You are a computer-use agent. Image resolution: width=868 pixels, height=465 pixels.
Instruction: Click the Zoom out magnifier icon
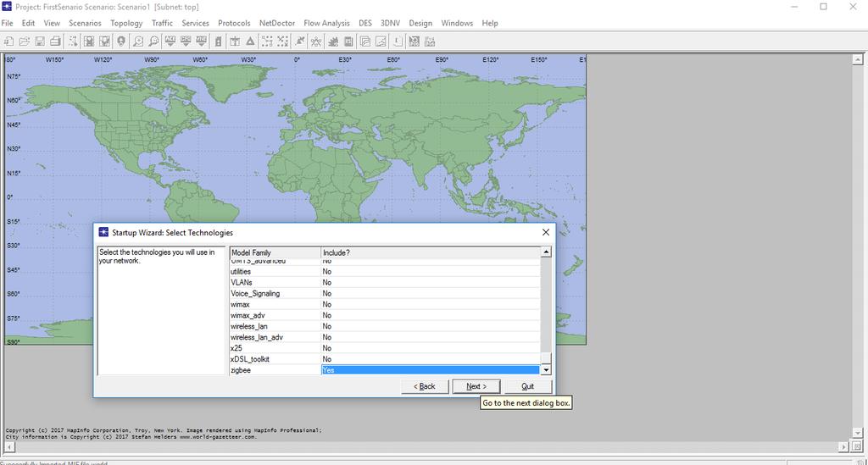point(153,42)
